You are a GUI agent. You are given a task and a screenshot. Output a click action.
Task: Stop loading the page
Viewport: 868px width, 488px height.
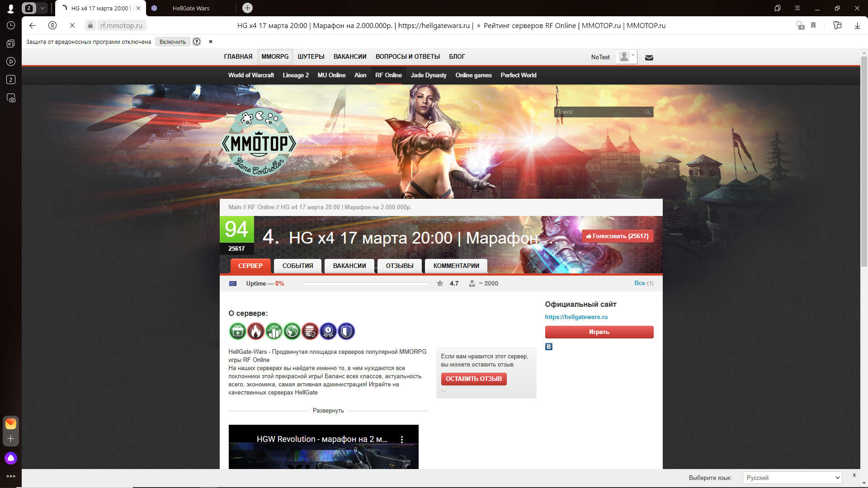(x=72, y=26)
